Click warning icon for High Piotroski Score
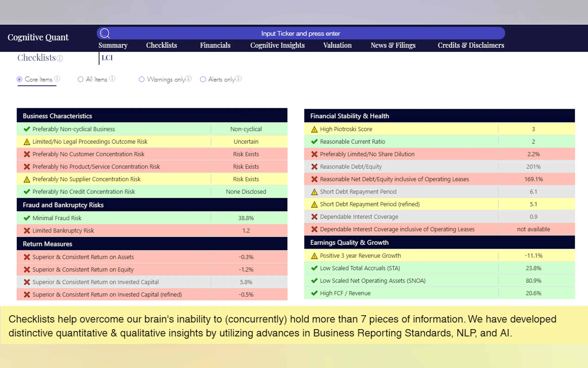 [314, 129]
